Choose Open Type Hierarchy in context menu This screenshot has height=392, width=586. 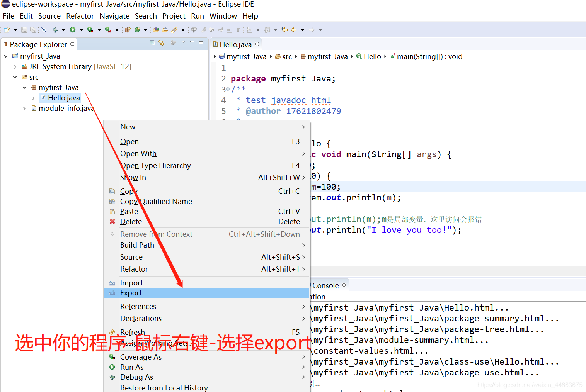pyautogui.click(x=206, y=165)
